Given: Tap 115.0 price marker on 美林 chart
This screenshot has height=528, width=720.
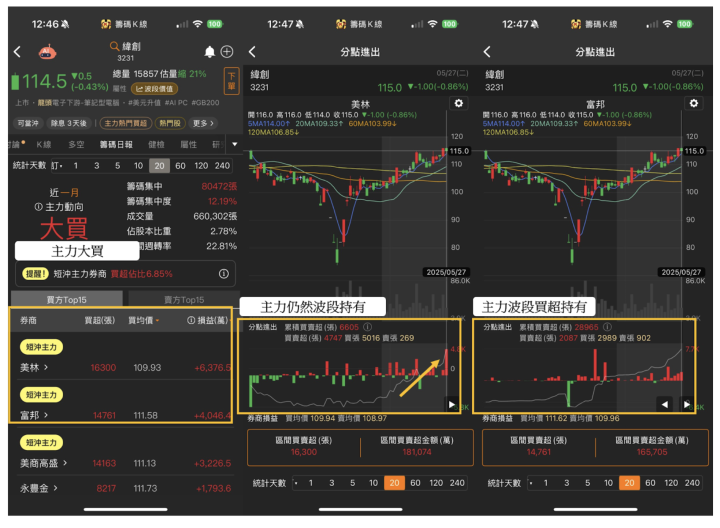Looking at the screenshot, I should [459, 151].
